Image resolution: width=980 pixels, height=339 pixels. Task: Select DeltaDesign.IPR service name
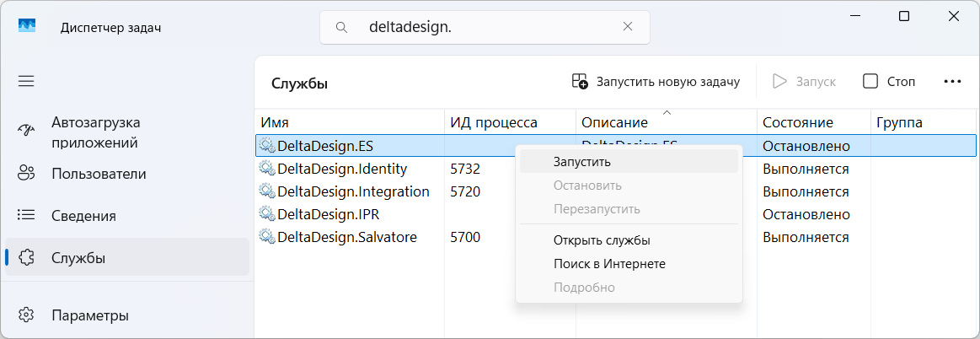pyautogui.click(x=328, y=214)
